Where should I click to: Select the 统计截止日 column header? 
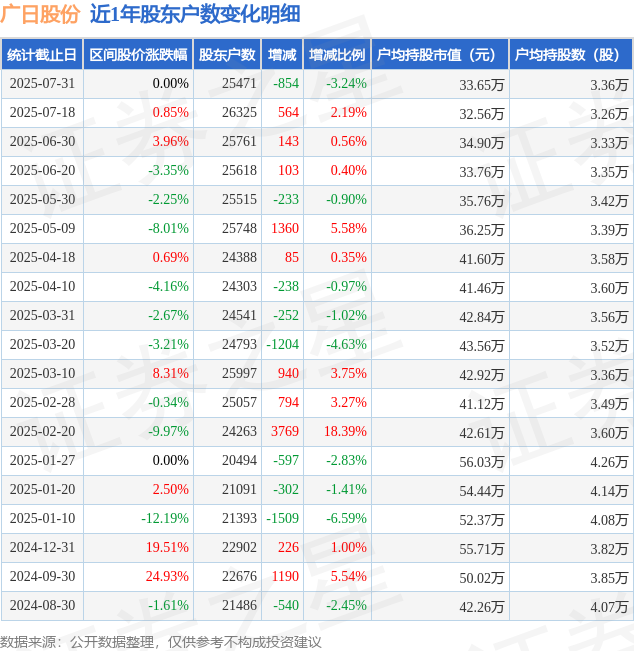[41, 55]
